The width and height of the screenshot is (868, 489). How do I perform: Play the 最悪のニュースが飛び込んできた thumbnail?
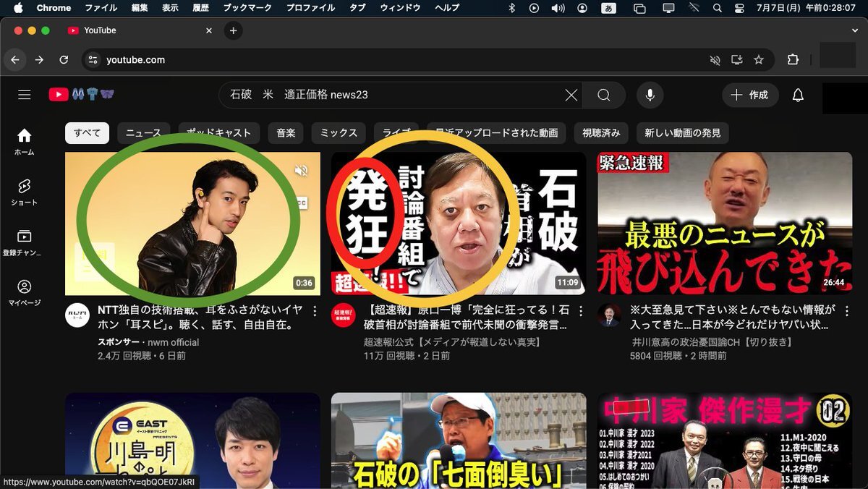click(x=725, y=224)
